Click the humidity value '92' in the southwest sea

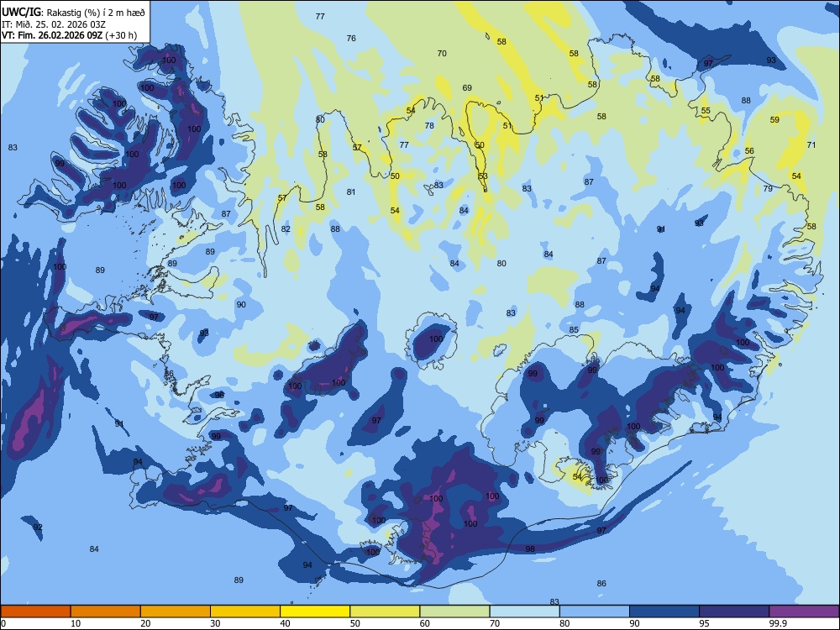pos(38,527)
